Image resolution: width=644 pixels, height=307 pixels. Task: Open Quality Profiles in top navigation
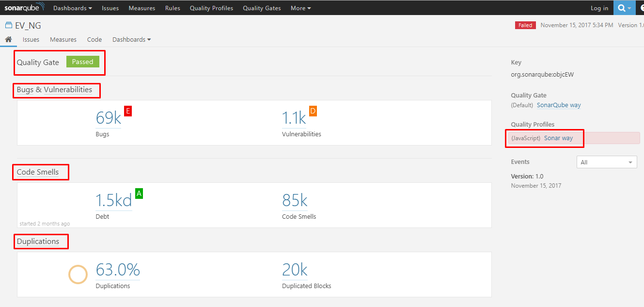tap(211, 8)
